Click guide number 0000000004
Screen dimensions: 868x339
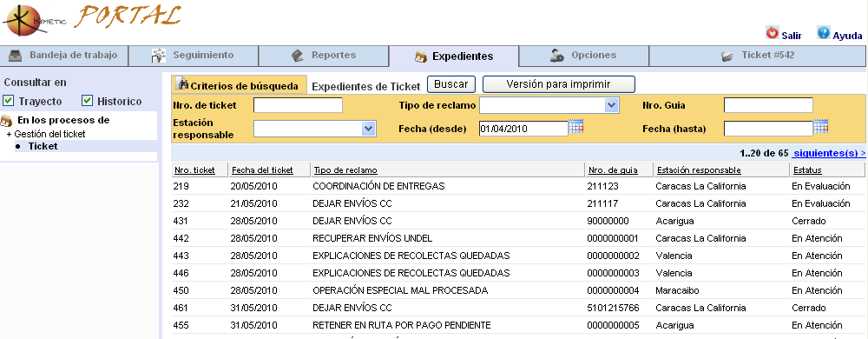(x=613, y=290)
